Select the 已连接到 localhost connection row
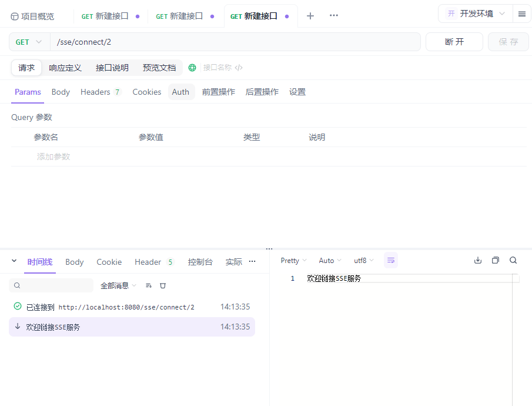 [132, 307]
